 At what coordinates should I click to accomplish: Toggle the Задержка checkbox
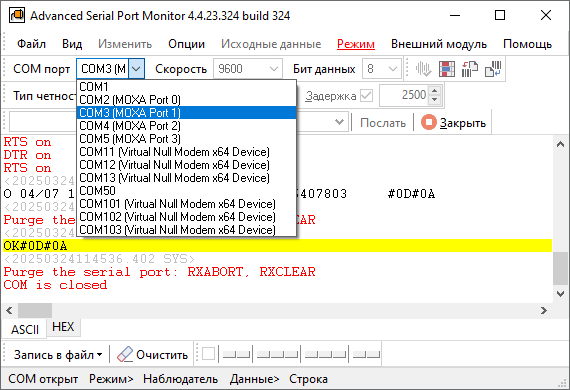[x=366, y=96]
